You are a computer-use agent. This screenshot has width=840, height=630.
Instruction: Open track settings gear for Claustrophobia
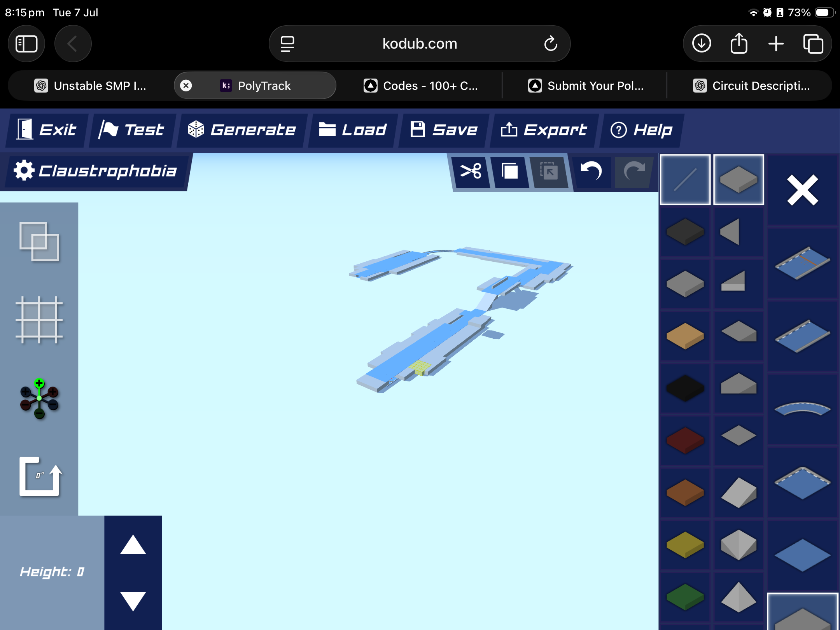(x=24, y=170)
